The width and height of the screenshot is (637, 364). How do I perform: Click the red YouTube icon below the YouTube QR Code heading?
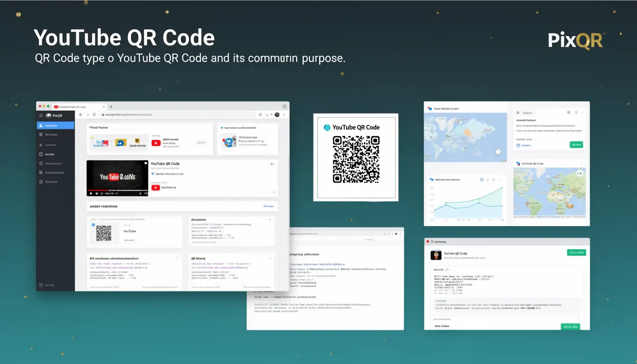pos(155,188)
